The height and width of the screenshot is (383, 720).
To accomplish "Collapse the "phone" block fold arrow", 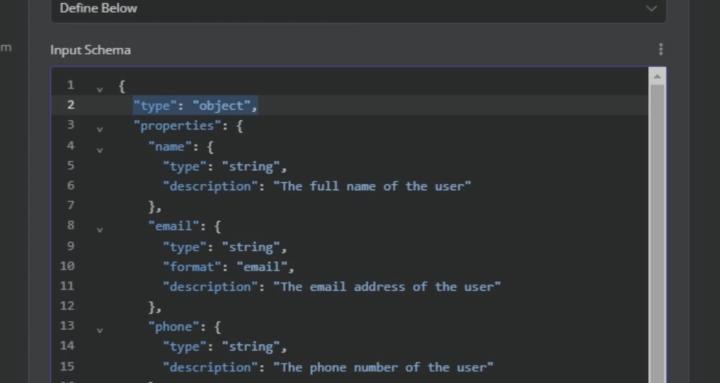I will click(x=100, y=330).
